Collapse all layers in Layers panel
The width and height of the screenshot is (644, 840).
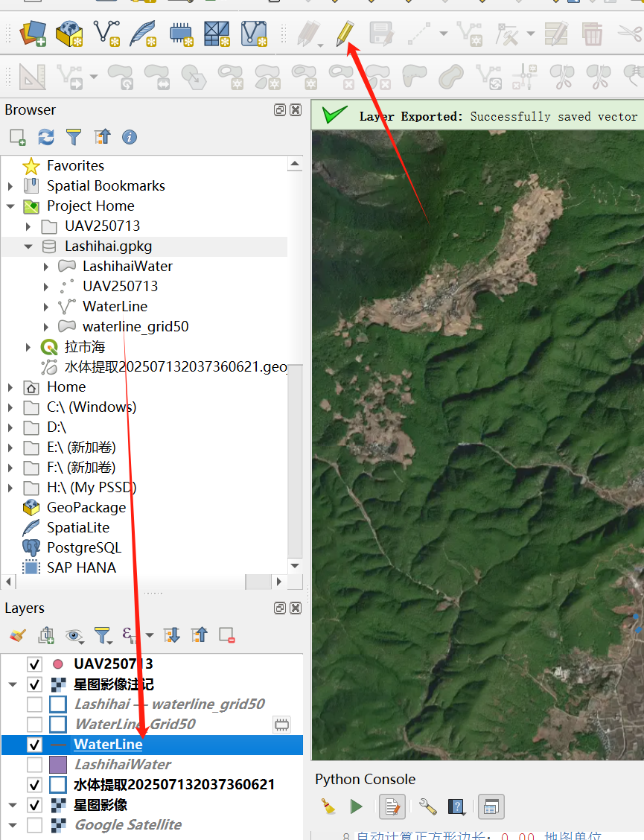pyautogui.click(x=200, y=635)
